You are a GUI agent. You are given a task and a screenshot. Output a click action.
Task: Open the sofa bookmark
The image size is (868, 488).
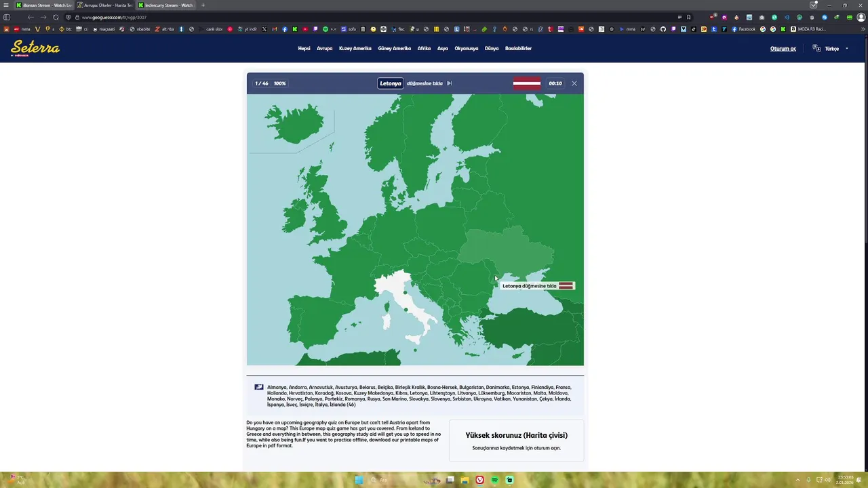(x=349, y=29)
